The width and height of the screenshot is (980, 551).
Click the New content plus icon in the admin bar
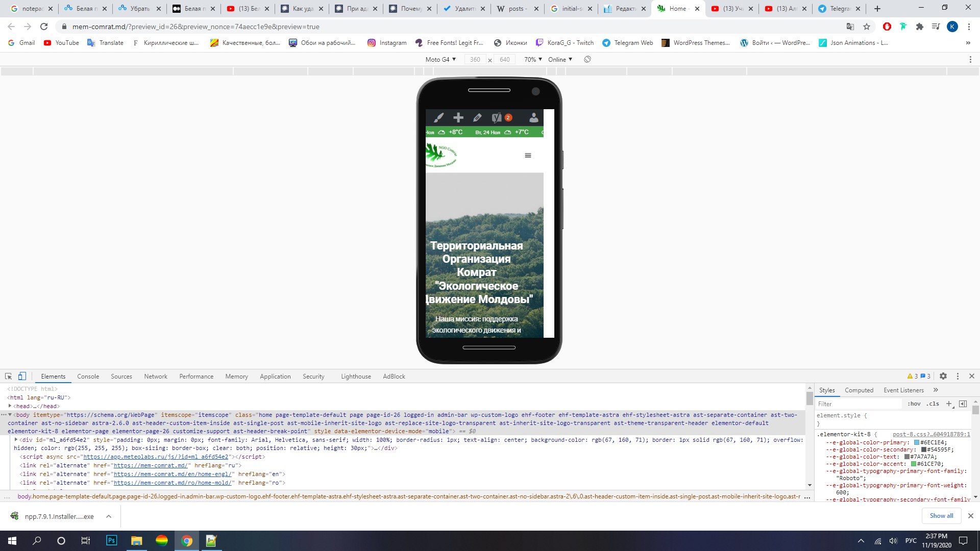pos(458,118)
